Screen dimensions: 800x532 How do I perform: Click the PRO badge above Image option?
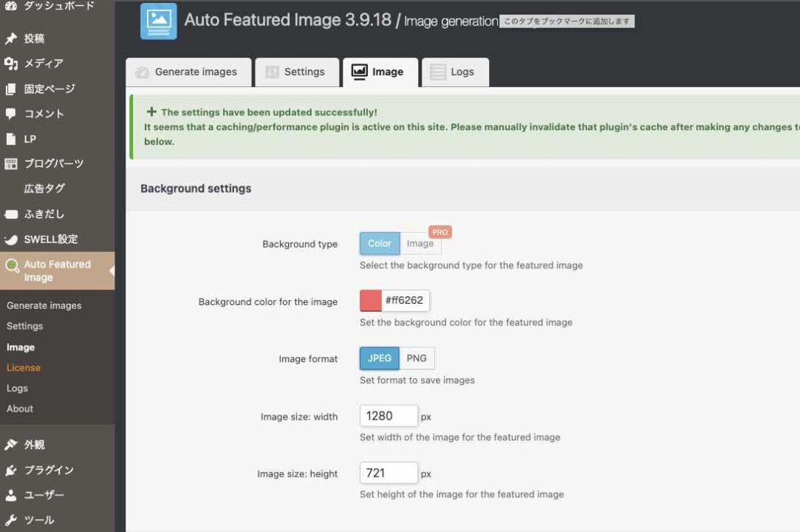[x=440, y=232]
